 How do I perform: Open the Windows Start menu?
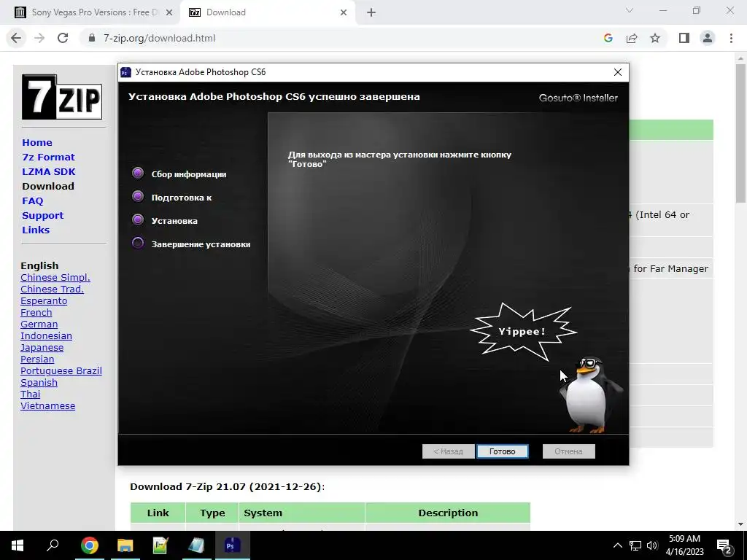click(x=18, y=545)
